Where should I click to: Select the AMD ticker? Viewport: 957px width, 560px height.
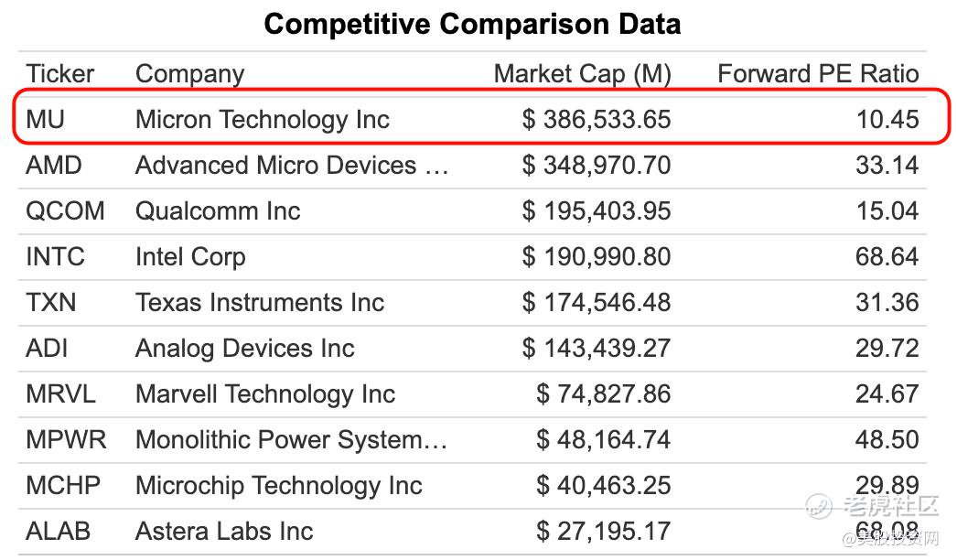[x=54, y=166]
